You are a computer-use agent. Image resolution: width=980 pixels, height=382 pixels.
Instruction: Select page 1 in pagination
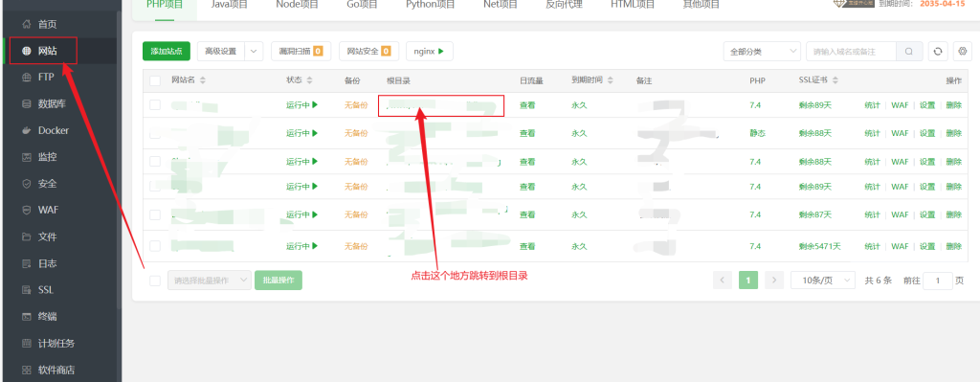point(748,281)
